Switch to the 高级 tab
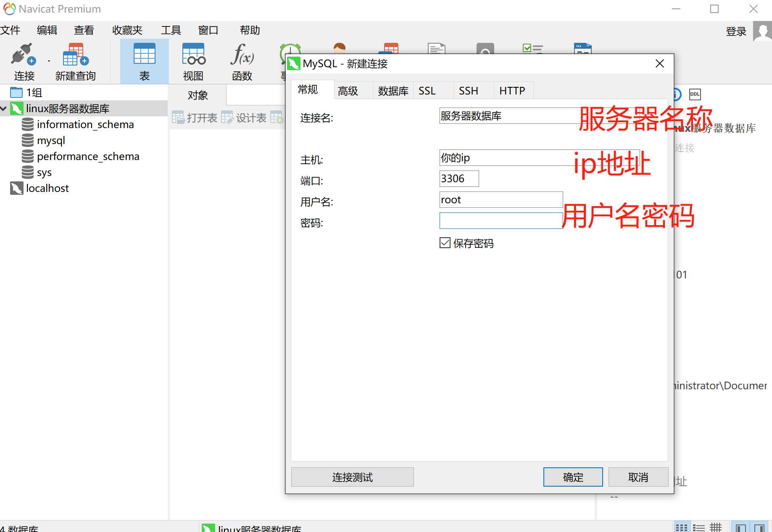This screenshot has width=772, height=532. (x=353, y=91)
